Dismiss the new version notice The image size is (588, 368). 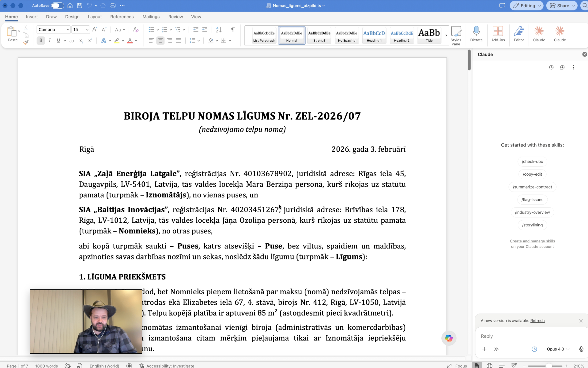[581, 321]
